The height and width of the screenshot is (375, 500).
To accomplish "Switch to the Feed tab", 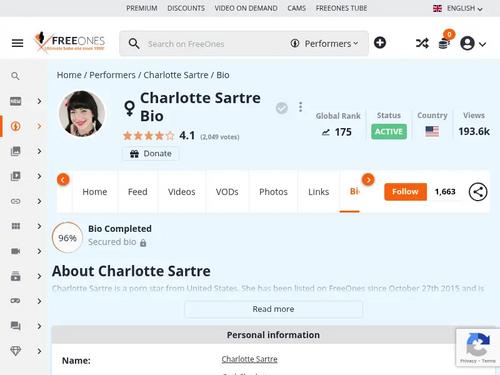I will pyautogui.click(x=138, y=192).
